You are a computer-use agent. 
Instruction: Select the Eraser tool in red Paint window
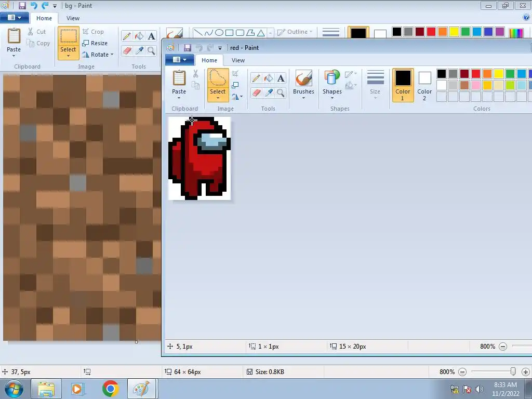tap(256, 92)
